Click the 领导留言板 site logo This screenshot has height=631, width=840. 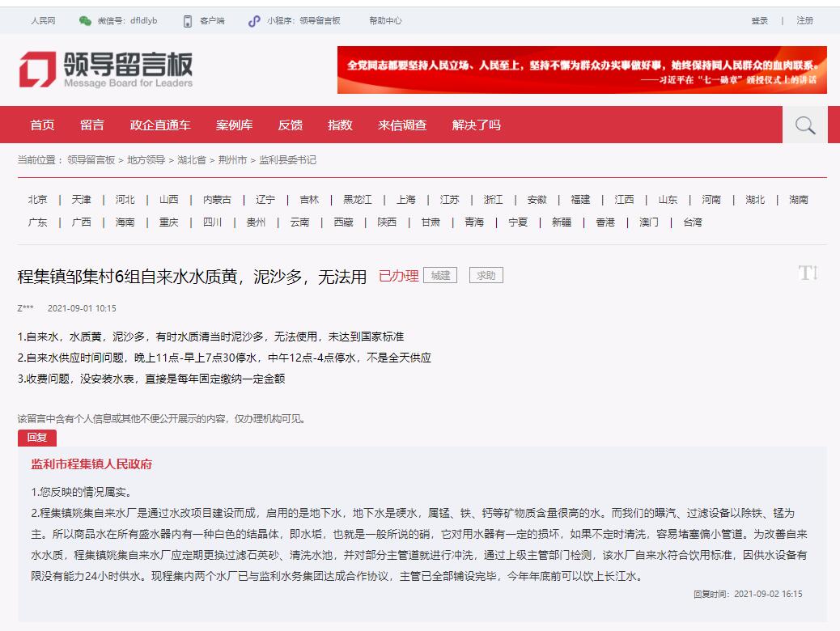pyautogui.click(x=106, y=70)
